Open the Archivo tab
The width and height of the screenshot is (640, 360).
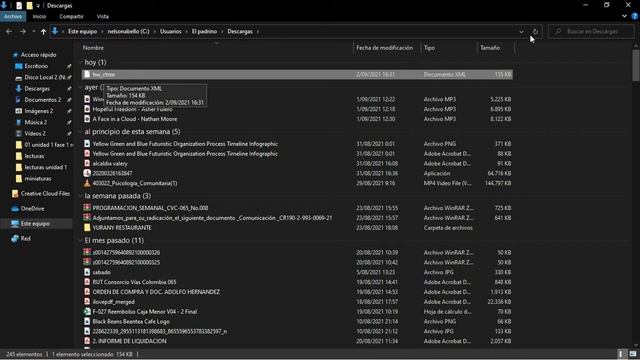(13, 16)
